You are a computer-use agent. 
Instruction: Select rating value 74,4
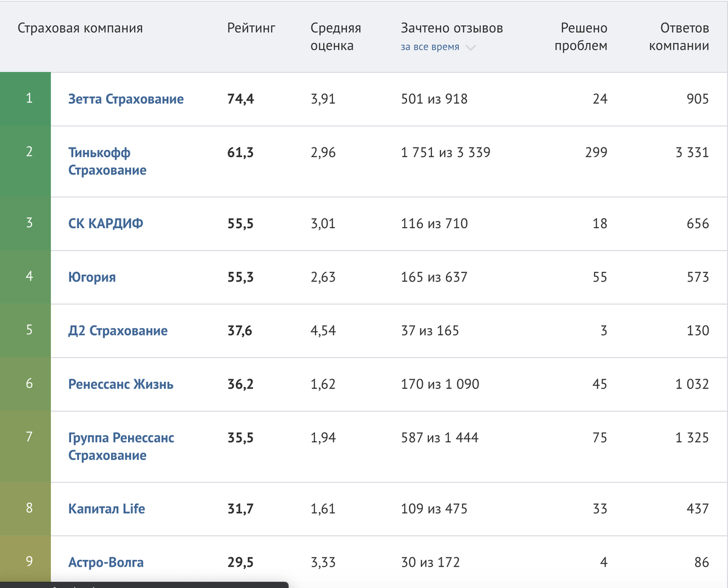(x=240, y=99)
